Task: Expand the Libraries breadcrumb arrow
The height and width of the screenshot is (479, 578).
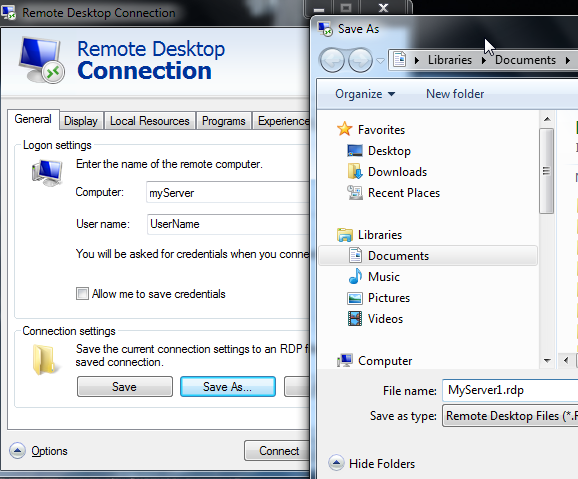Action: click(x=483, y=60)
